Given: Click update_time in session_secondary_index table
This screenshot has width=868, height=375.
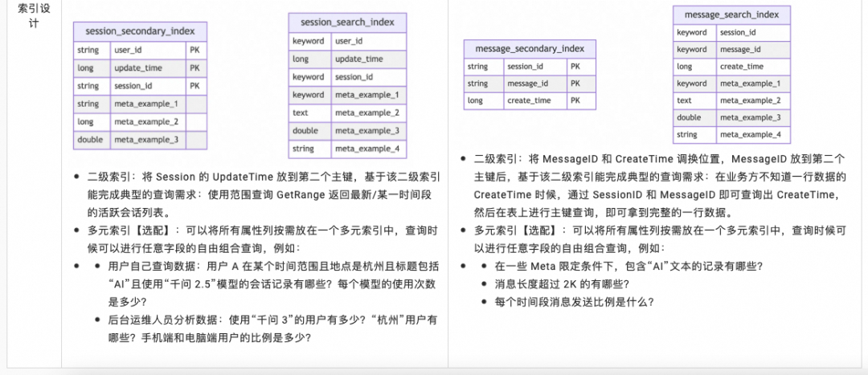Looking at the screenshot, I should (138, 67).
